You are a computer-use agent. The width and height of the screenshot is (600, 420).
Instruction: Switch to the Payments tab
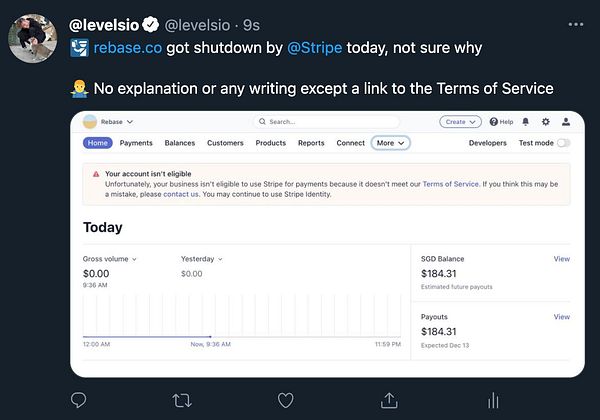click(x=136, y=143)
